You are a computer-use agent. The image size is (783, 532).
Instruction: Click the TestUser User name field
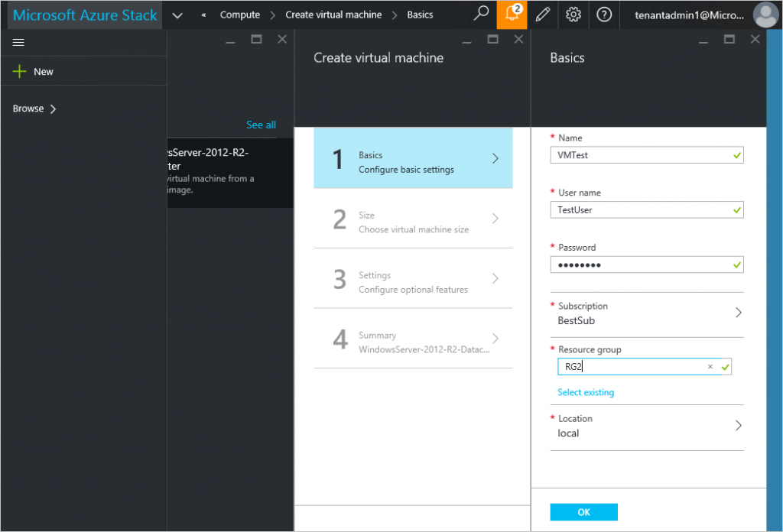tap(647, 210)
